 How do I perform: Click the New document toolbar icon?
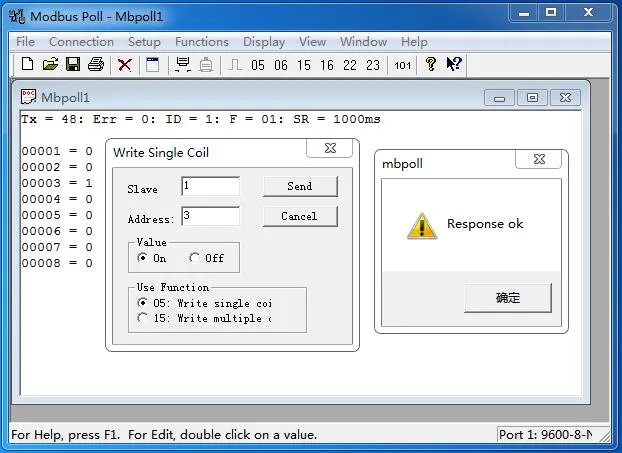27,64
